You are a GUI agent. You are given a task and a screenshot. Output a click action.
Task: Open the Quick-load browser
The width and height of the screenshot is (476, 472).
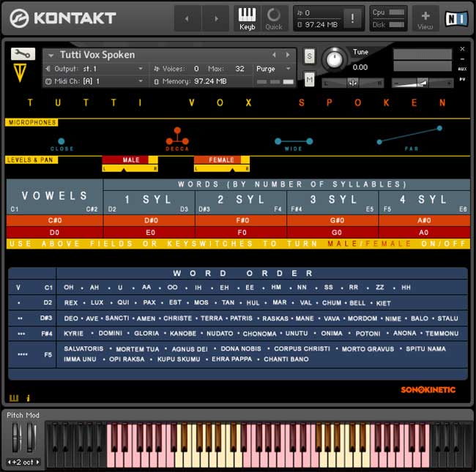click(x=274, y=18)
